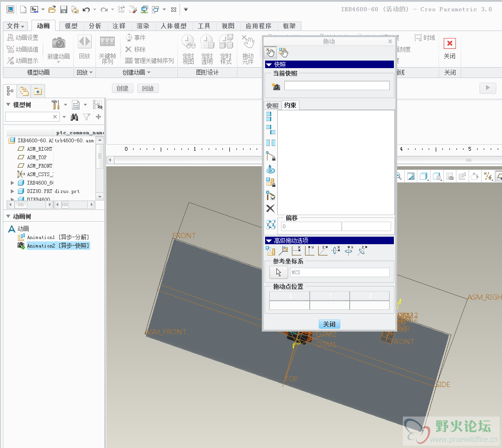Select Animation2 [异步-快照] in animation tree
This screenshot has width=502, height=448.
coord(54,246)
